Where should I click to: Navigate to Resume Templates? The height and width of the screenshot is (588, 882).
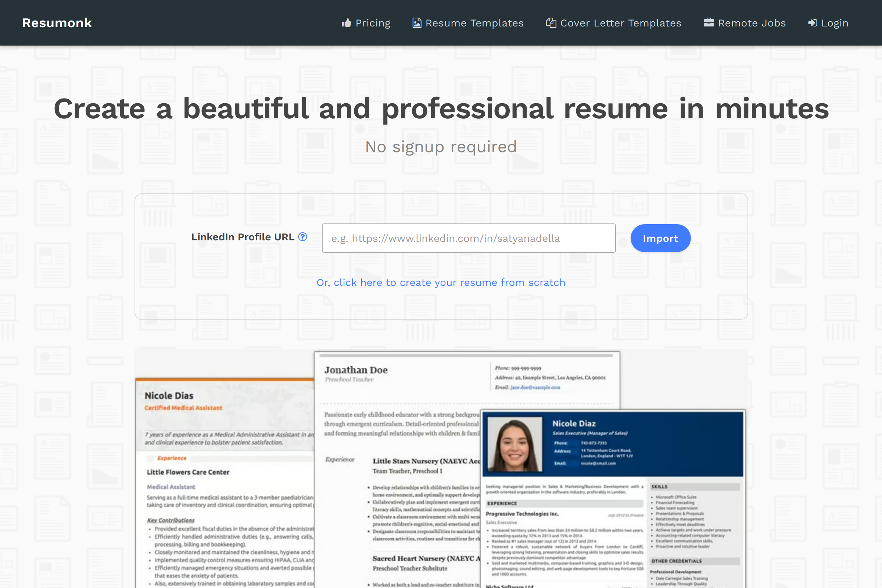click(474, 23)
